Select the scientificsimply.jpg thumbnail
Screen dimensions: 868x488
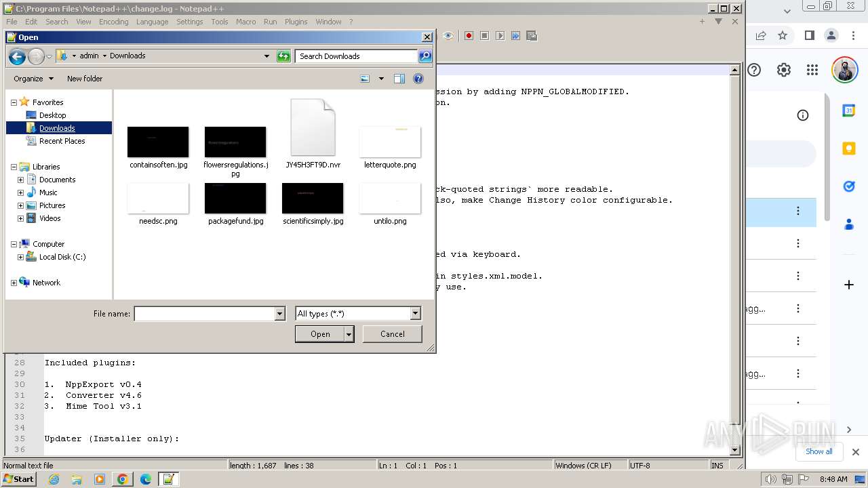tap(313, 199)
